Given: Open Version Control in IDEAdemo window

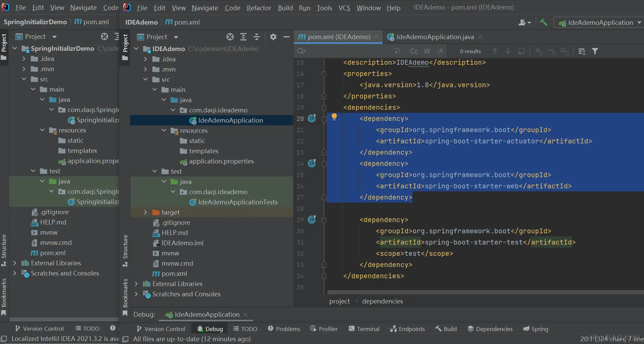Looking at the screenshot, I should pos(161,329).
